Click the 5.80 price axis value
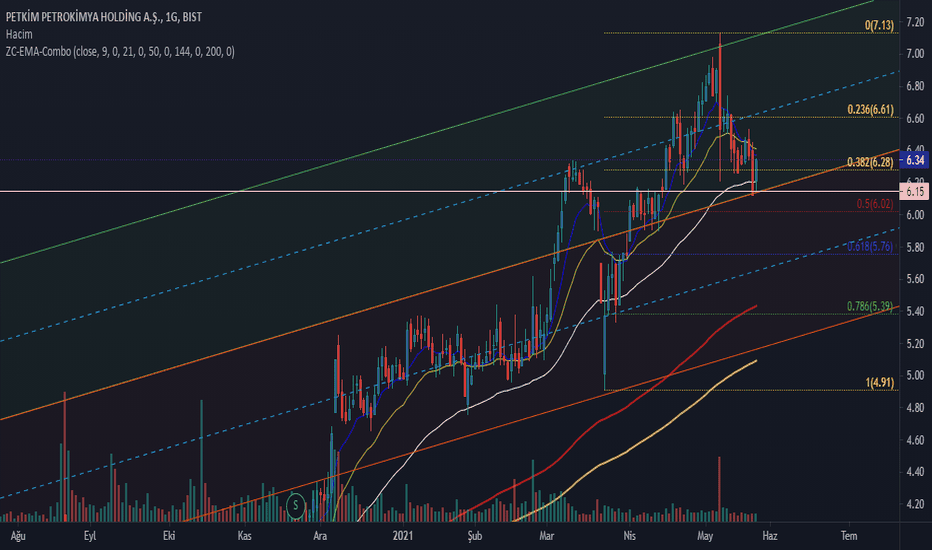 tap(915, 247)
